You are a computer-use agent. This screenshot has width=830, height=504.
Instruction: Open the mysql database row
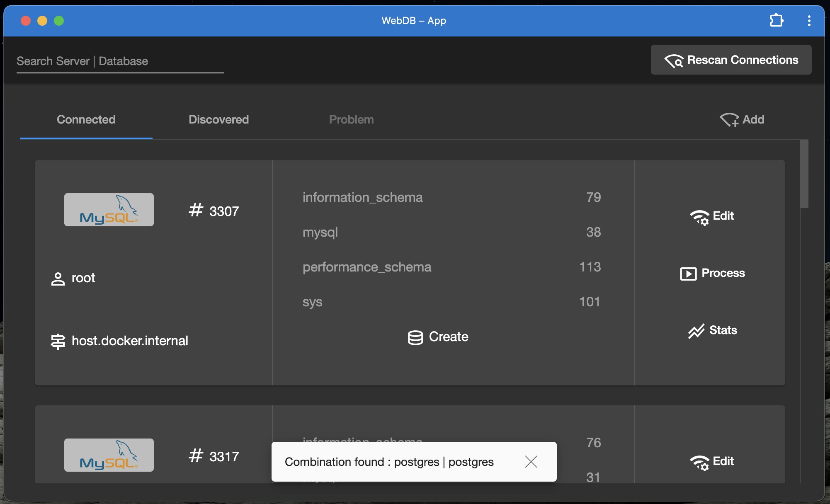(451, 232)
